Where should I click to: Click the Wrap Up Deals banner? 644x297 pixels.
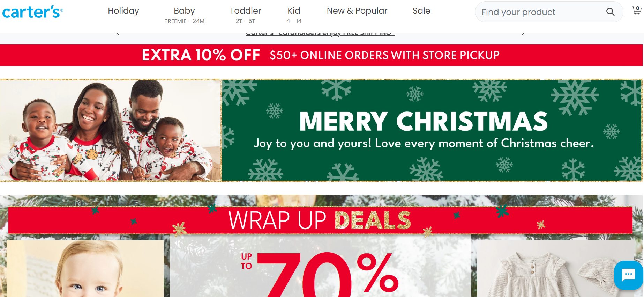pos(320,220)
